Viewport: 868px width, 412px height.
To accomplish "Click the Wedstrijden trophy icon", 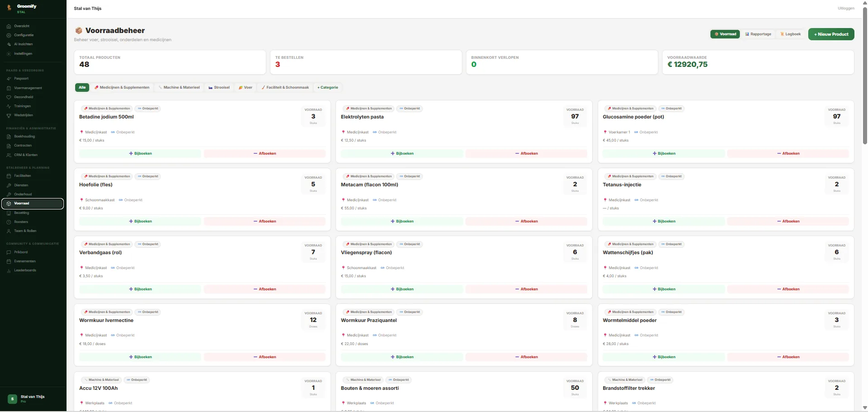I will coord(9,115).
